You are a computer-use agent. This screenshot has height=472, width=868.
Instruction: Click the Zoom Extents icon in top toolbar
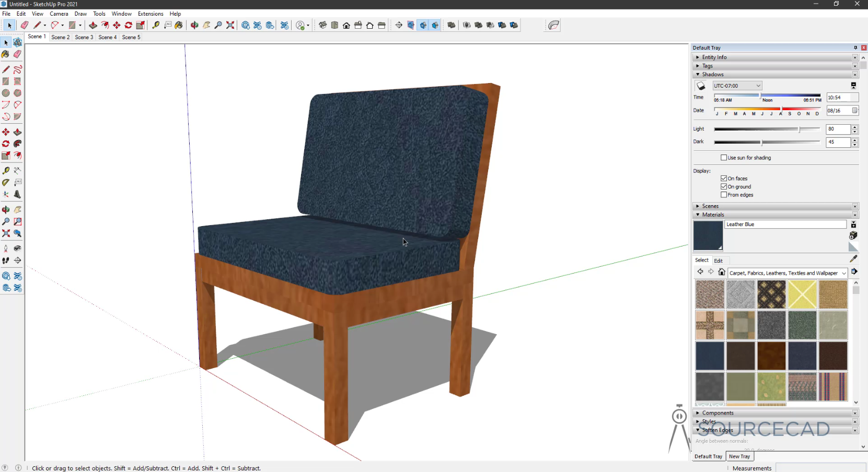230,25
